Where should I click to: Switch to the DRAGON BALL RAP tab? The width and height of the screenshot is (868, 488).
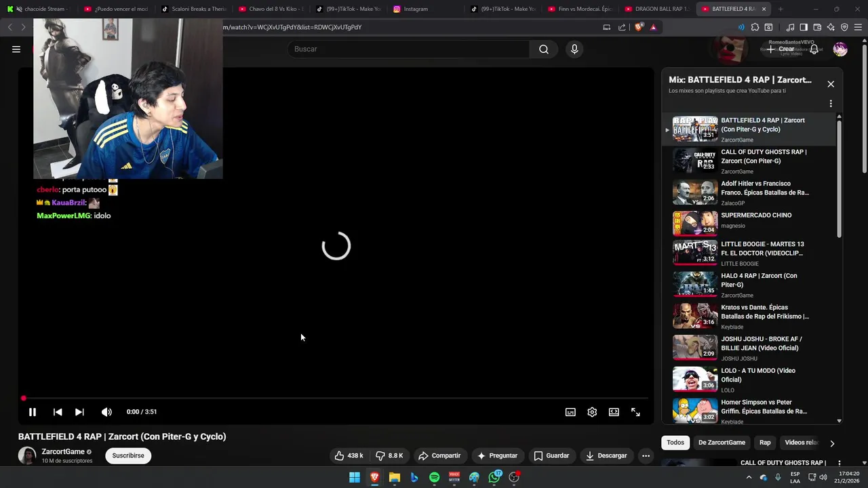658,9
